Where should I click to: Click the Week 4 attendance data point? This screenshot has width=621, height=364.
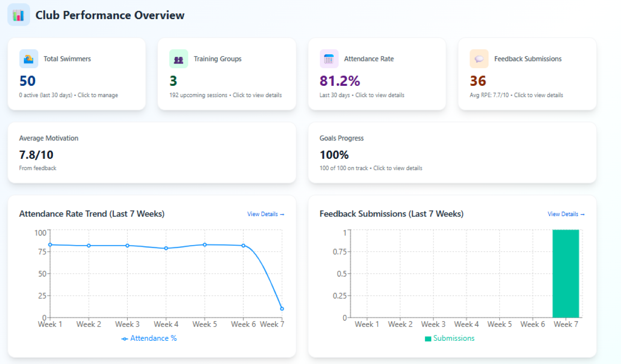tap(166, 248)
